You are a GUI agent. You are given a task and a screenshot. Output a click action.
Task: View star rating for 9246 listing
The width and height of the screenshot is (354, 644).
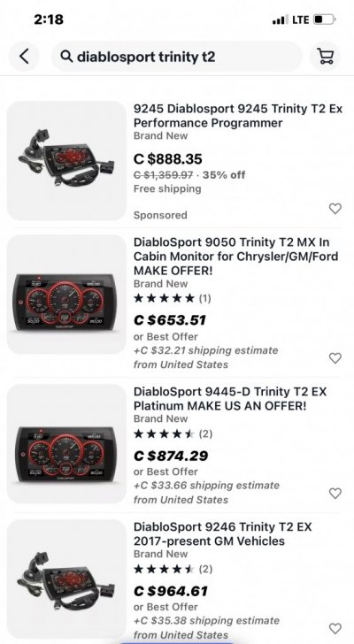coord(173,569)
